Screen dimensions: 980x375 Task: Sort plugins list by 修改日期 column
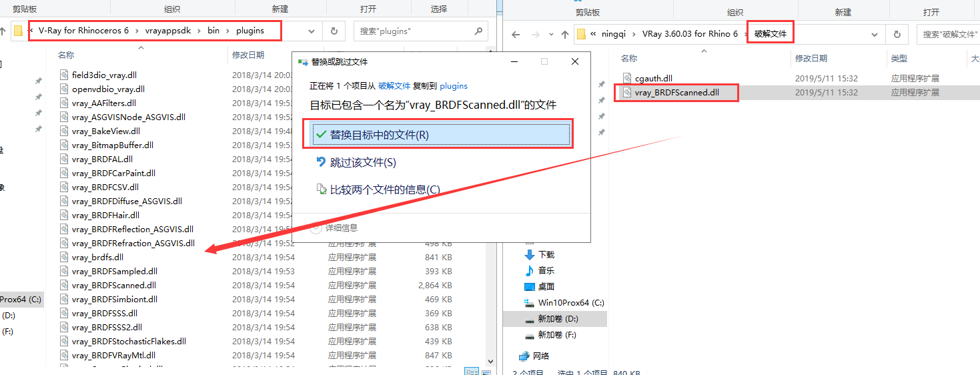click(248, 55)
